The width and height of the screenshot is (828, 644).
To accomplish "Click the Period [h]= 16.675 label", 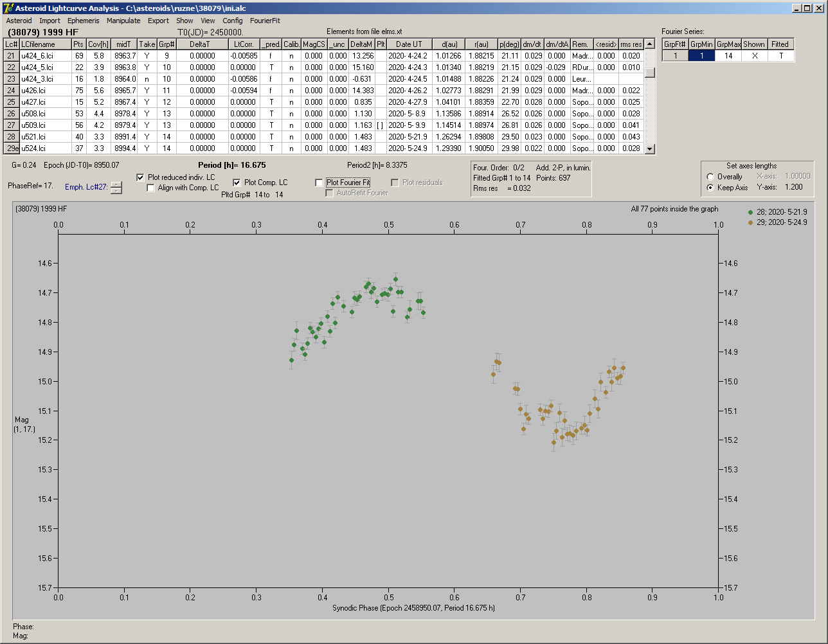I will pos(231,165).
